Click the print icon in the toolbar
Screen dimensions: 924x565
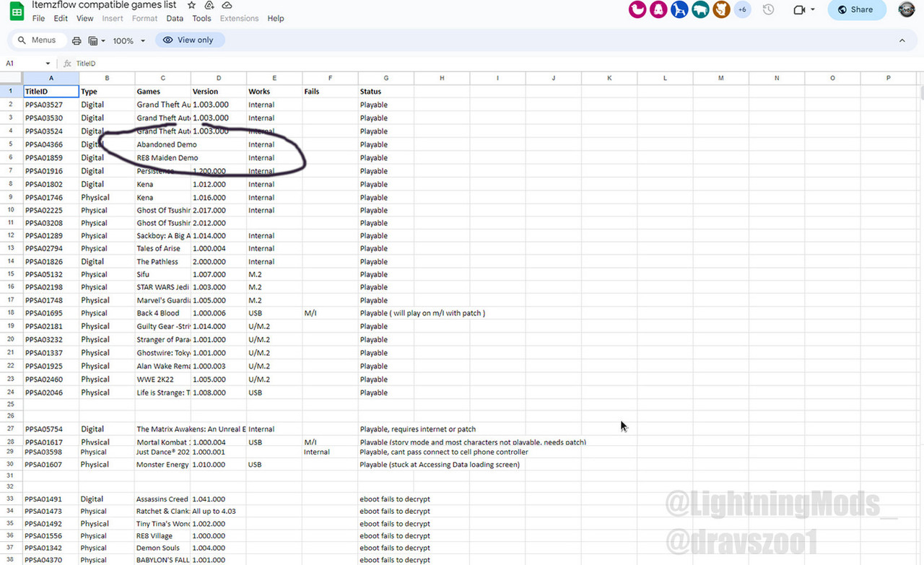click(77, 40)
